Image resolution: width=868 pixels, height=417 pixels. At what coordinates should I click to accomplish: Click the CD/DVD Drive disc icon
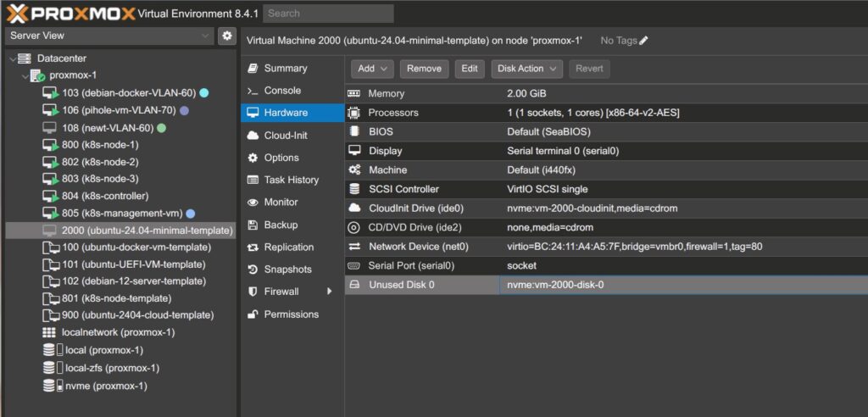pyautogui.click(x=353, y=227)
